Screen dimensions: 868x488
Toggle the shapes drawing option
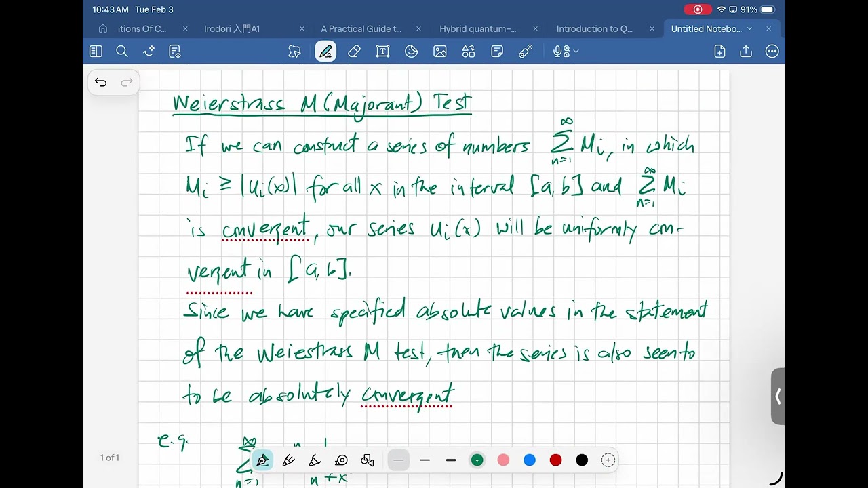click(368, 461)
